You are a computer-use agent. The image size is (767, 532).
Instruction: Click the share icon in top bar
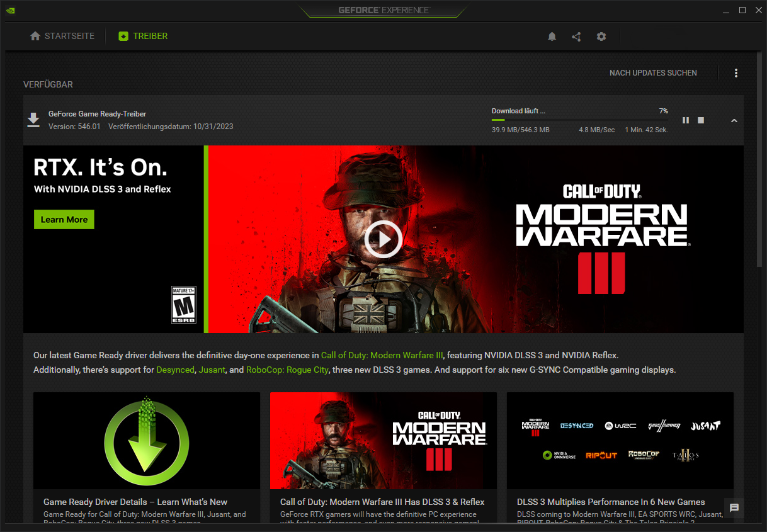coord(576,37)
